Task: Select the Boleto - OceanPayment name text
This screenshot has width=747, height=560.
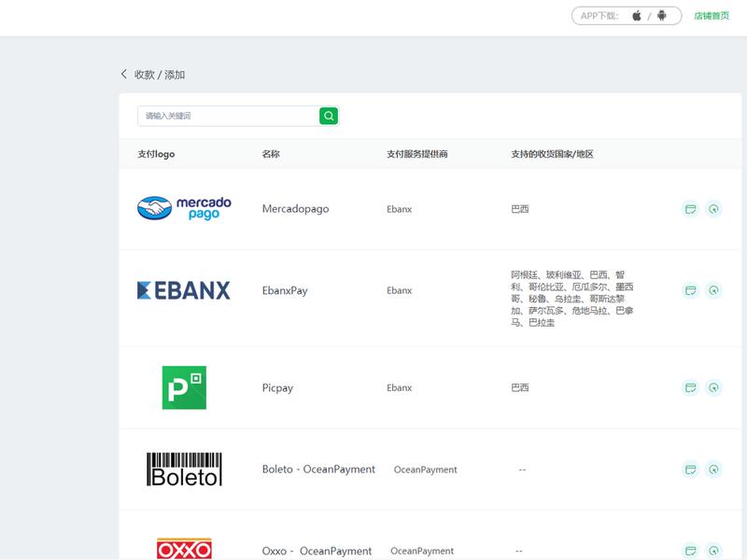Action: click(318, 469)
